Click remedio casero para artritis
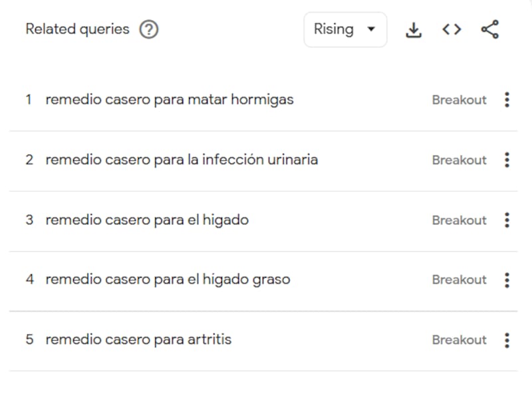The image size is (532, 396). coord(138,339)
